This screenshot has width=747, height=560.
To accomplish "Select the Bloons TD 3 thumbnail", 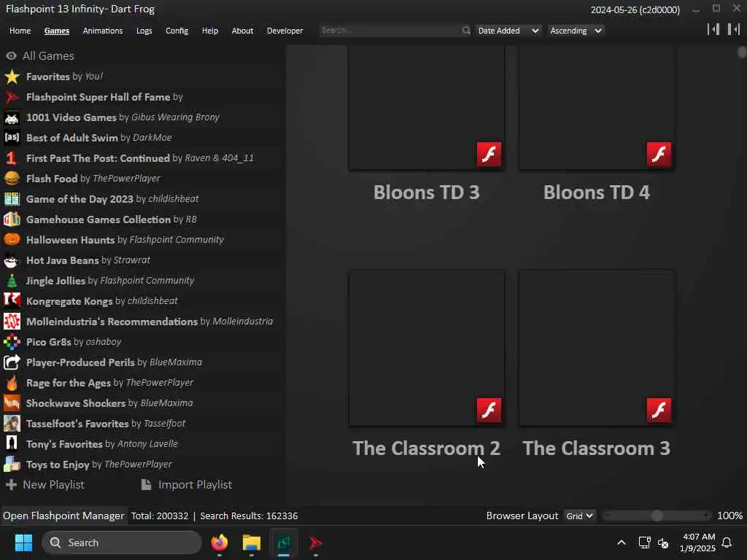I will tap(427, 108).
